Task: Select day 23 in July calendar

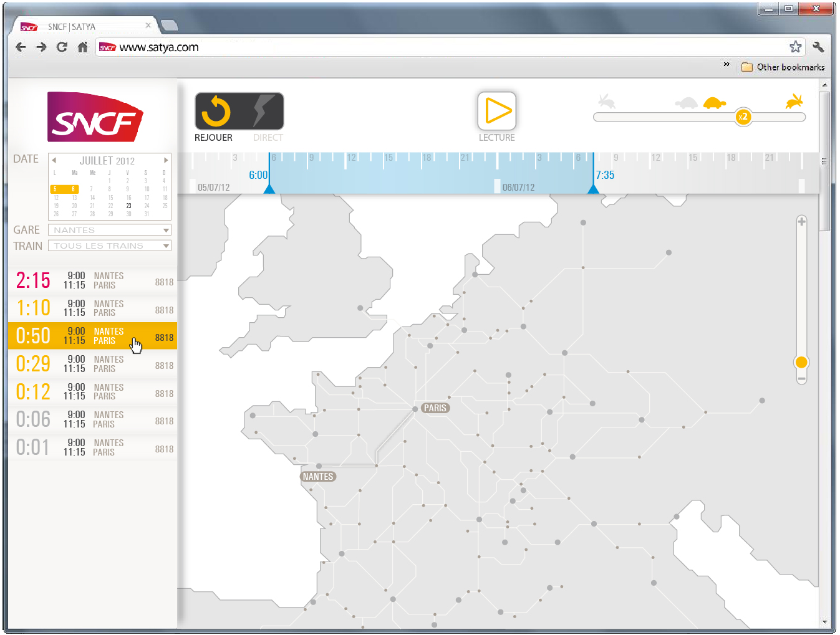Action: coord(128,206)
